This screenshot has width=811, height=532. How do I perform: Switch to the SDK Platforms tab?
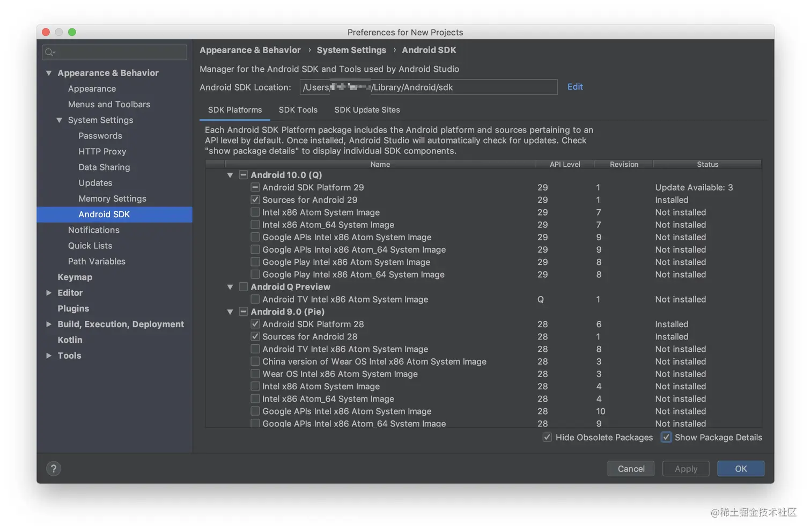coord(235,110)
